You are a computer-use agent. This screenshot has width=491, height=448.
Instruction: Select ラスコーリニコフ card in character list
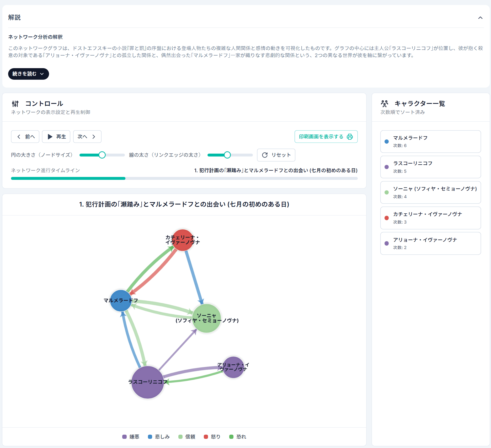(x=431, y=167)
